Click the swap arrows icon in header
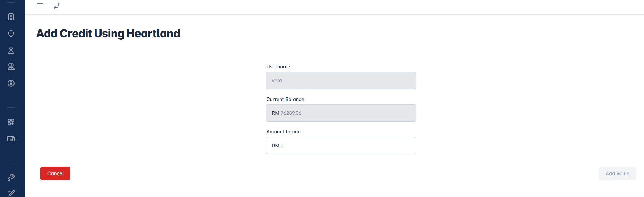This screenshot has width=644, height=197. (57, 6)
